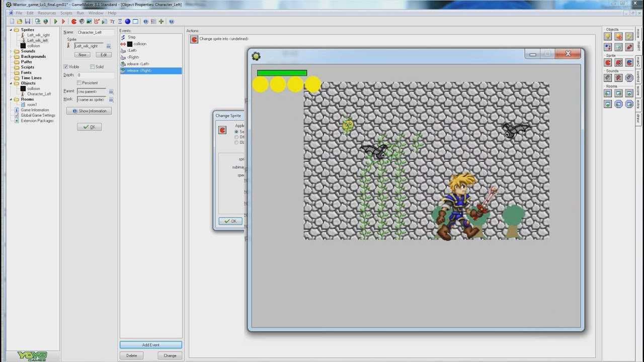Confirm object properties with OK button
Screen dimensions: 644x362
(89, 127)
